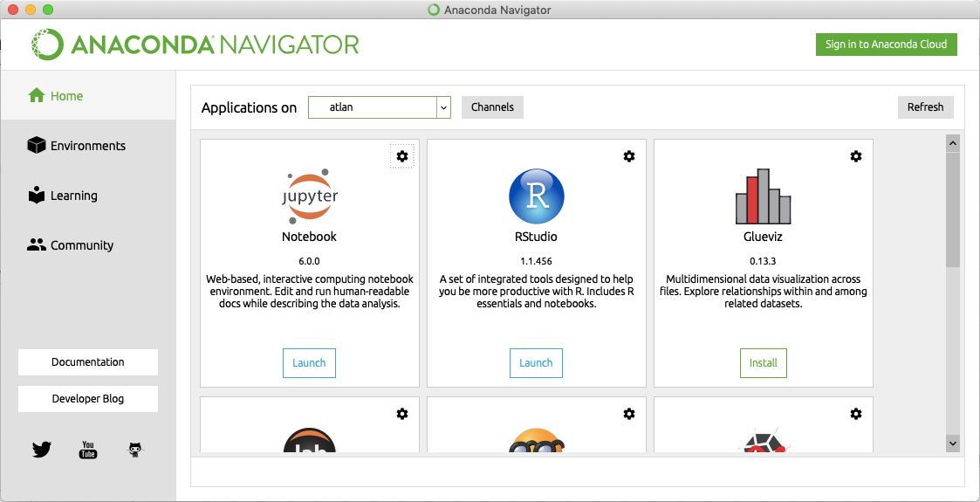Switch to the Environments tab
The height and width of the screenshot is (502, 980).
tap(88, 145)
